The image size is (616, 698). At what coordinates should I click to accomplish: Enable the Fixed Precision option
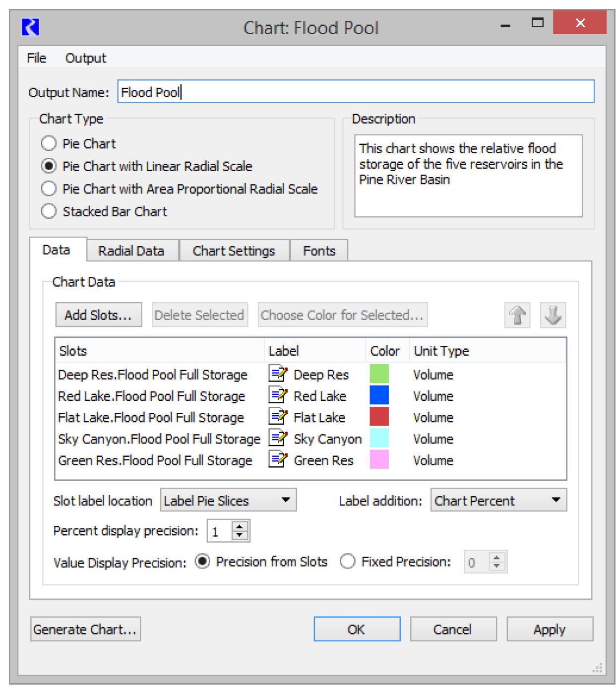point(348,562)
